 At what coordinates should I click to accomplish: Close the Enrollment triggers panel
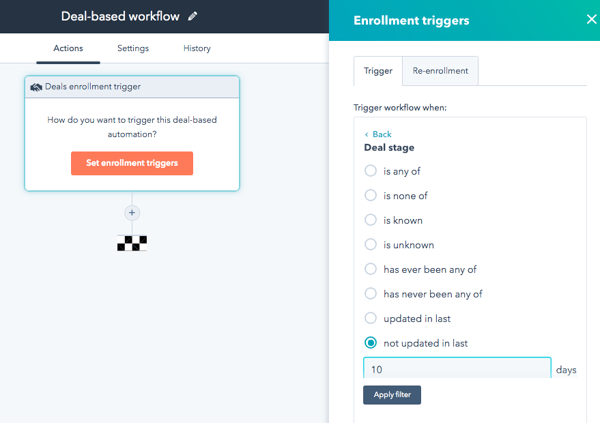click(591, 19)
